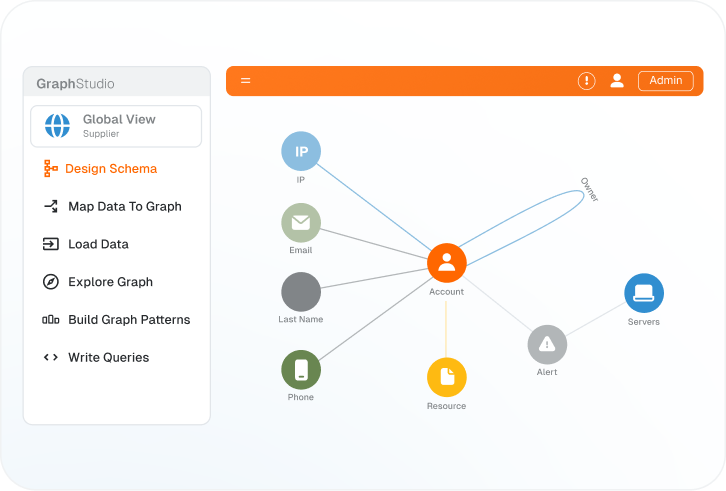Select the Global View Supplier card
726x491 pixels.
click(116, 126)
